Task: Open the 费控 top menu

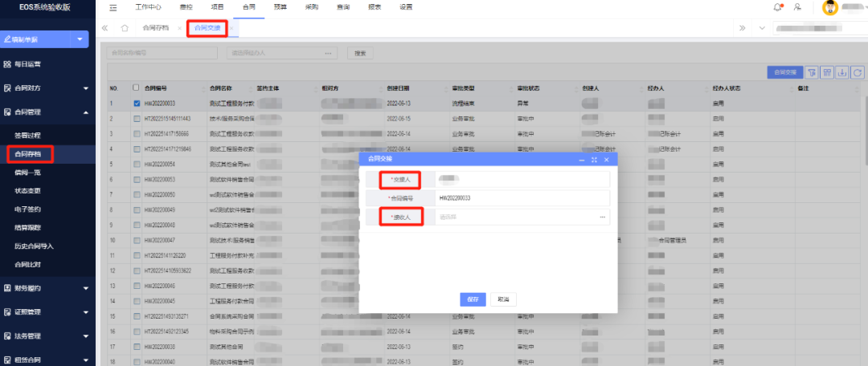Action: (186, 8)
